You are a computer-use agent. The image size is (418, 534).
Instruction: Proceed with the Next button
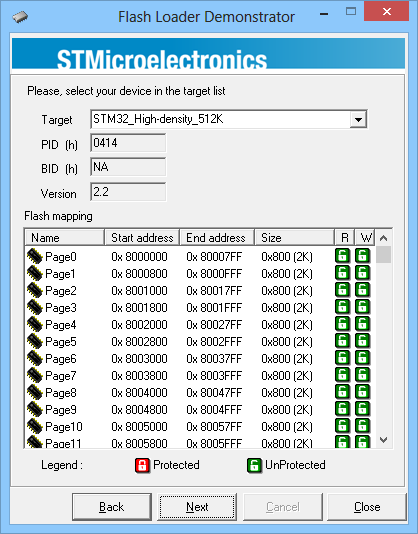tap(197, 507)
